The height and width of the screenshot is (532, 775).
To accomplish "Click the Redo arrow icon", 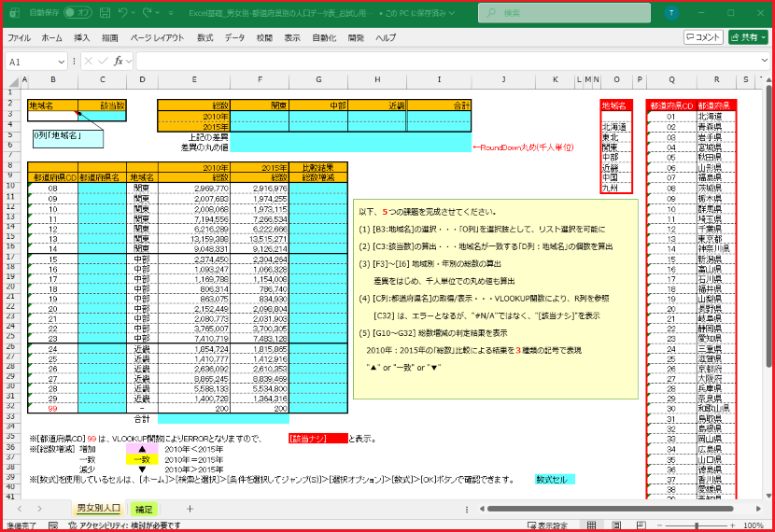I will (148, 13).
